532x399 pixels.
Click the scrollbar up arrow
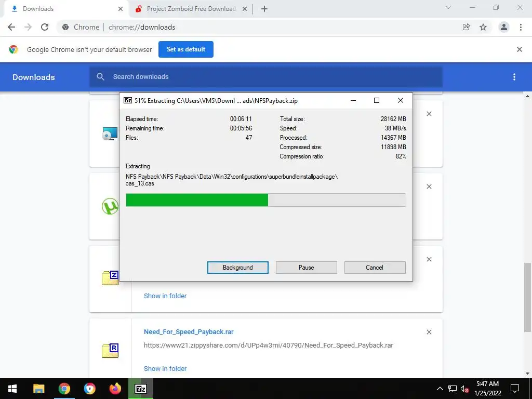click(x=528, y=96)
